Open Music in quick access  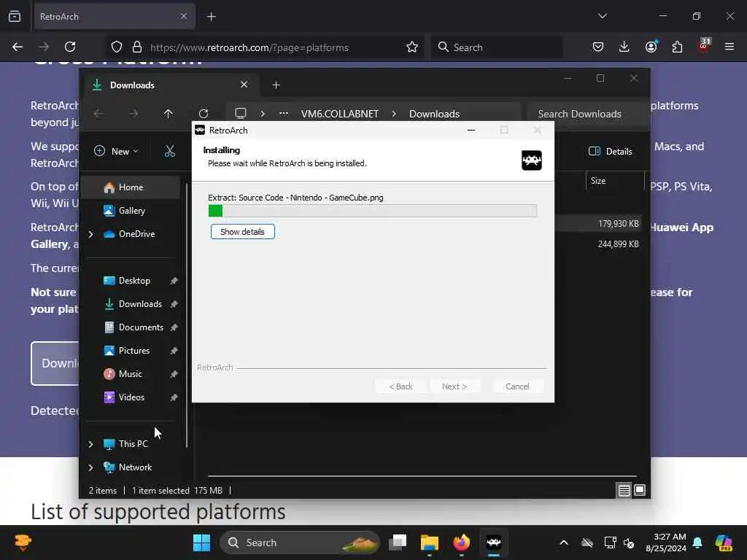(130, 374)
